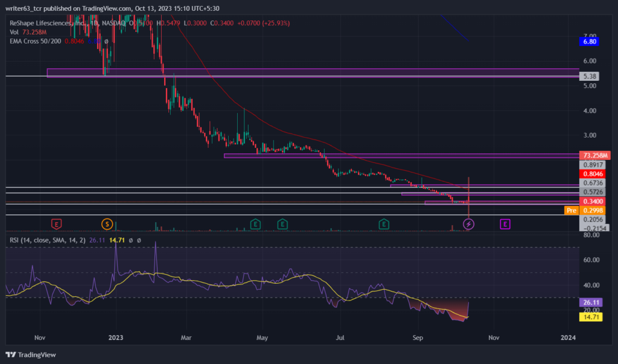This screenshot has height=364, width=618.
Task: Click purple 26.11 RSI label on the axis
Action: point(591,302)
